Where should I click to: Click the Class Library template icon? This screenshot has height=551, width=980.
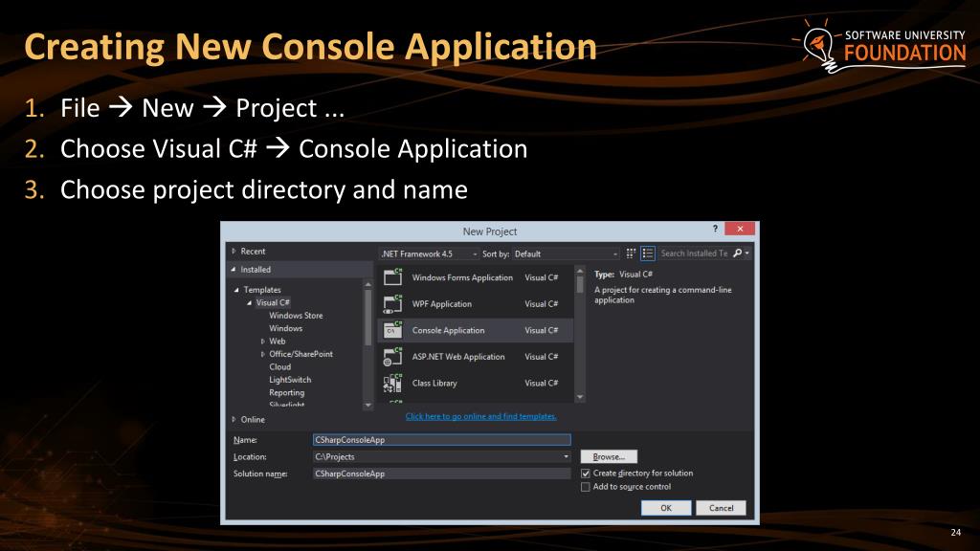(x=392, y=383)
